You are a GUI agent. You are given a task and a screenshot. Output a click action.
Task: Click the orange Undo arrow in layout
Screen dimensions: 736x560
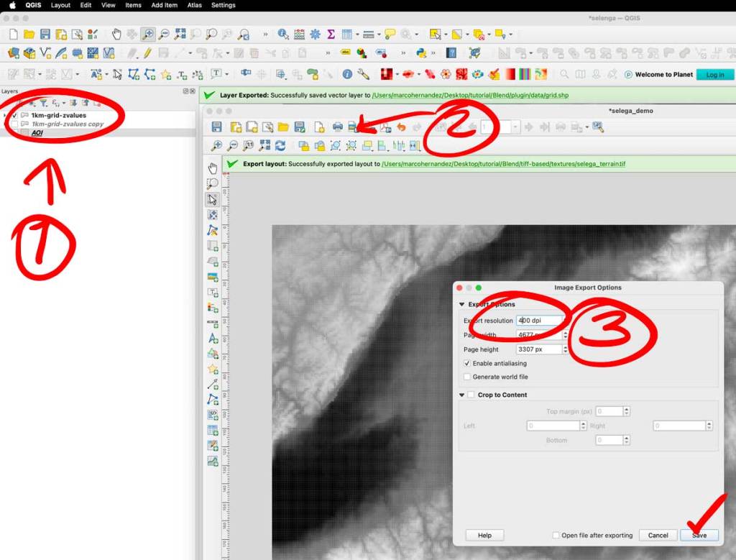click(x=401, y=127)
